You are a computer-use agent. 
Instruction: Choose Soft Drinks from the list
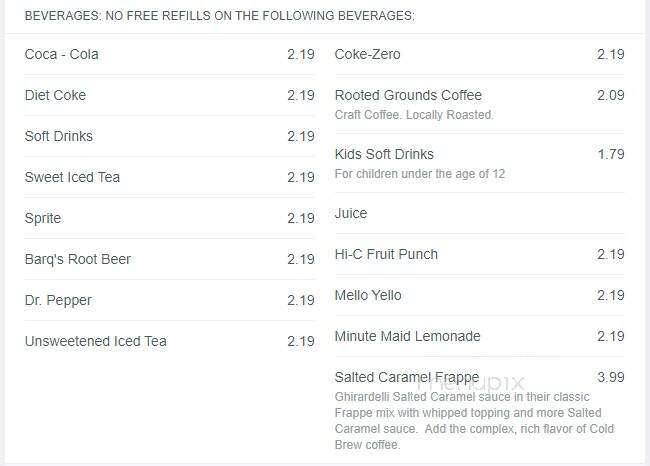pyautogui.click(x=169, y=136)
